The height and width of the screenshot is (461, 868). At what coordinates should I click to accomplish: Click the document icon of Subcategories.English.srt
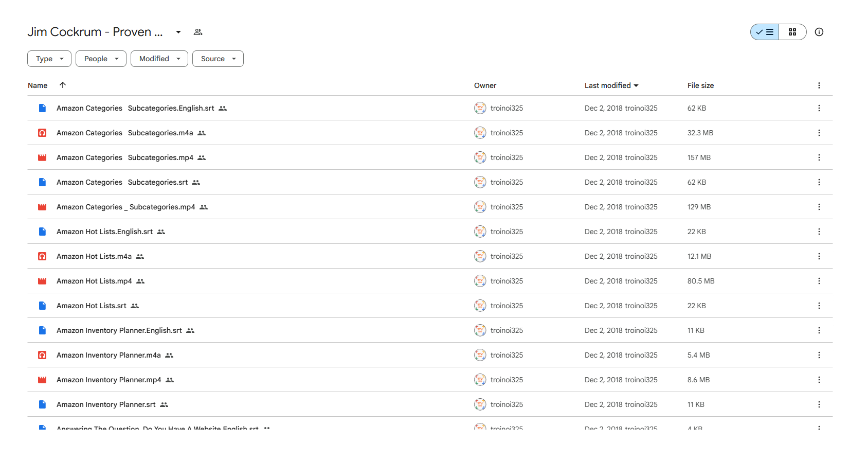[42, 108]
